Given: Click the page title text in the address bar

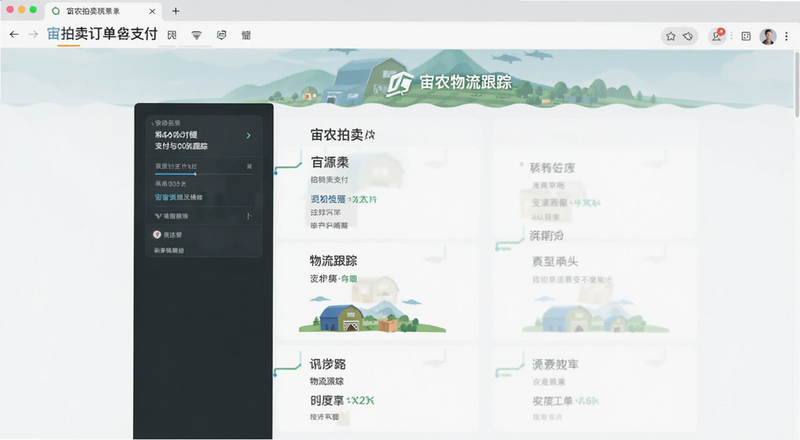Looking at the screenshot, I should click(102, 34).
